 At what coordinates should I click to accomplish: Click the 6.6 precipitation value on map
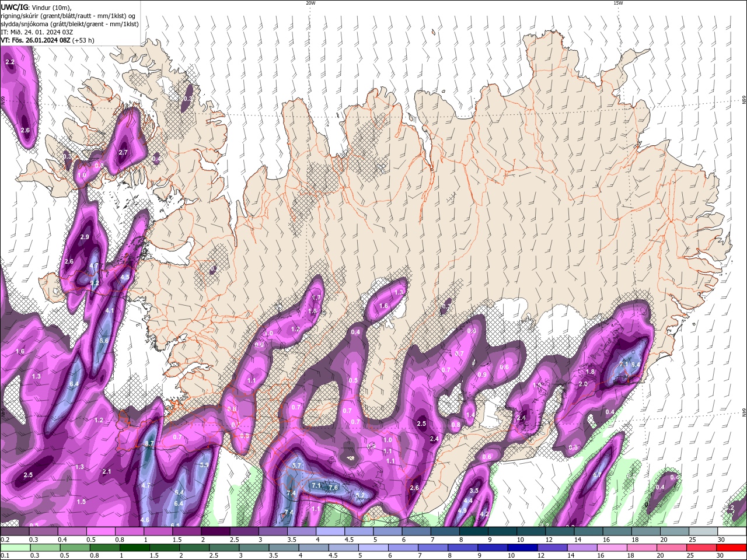[x=104, y=341]
